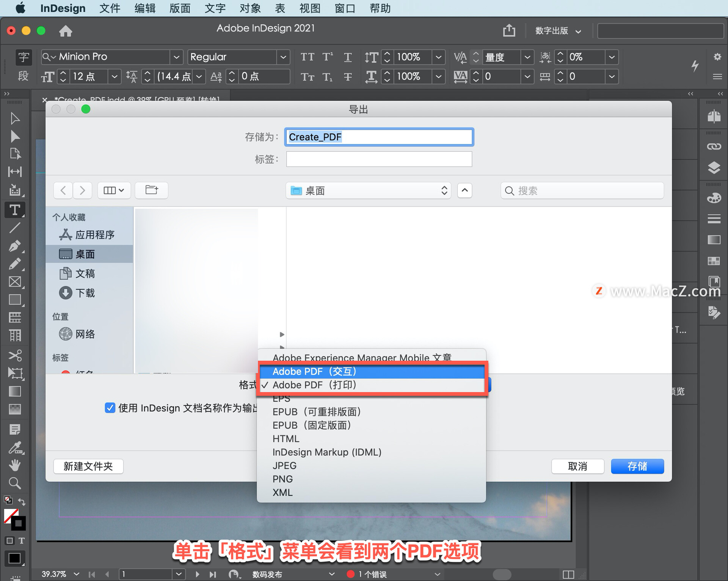Toggle Small Caps formatting button
This screenshot has width=728, height=581.
[x=307, y=77]
